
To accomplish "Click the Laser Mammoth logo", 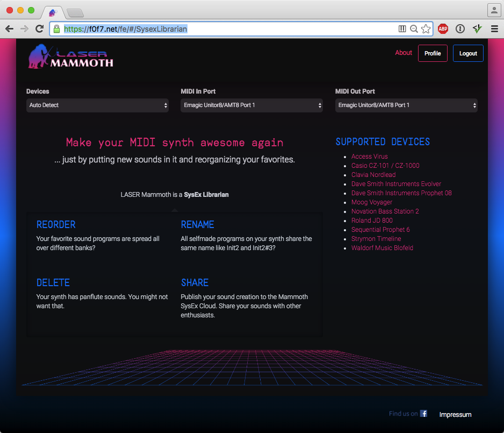I will [x=71, y=56].
